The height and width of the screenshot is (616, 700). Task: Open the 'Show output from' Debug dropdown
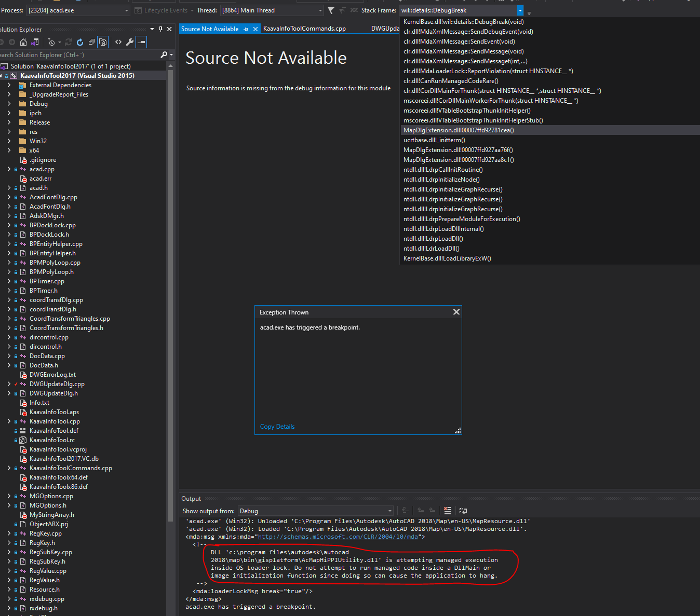pos(389,511)
